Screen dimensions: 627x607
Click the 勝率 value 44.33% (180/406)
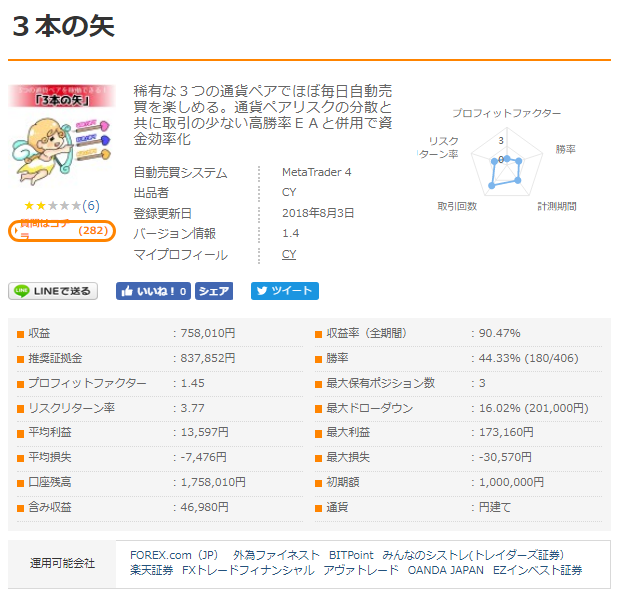tap(529, 358)
